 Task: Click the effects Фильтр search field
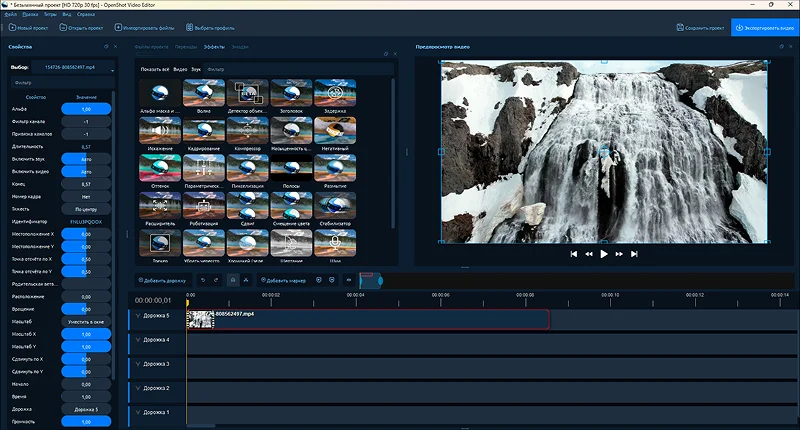tap(298, 69)
